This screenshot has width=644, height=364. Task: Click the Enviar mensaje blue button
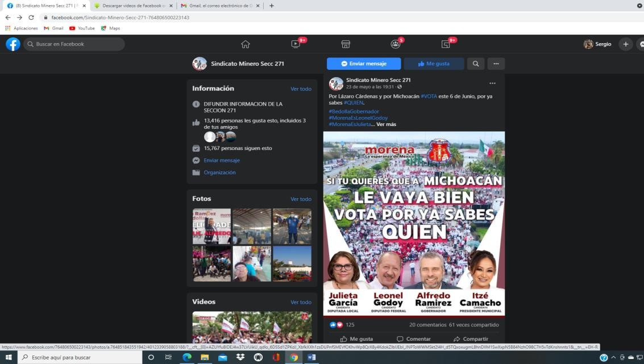click(x=364, y=64)
